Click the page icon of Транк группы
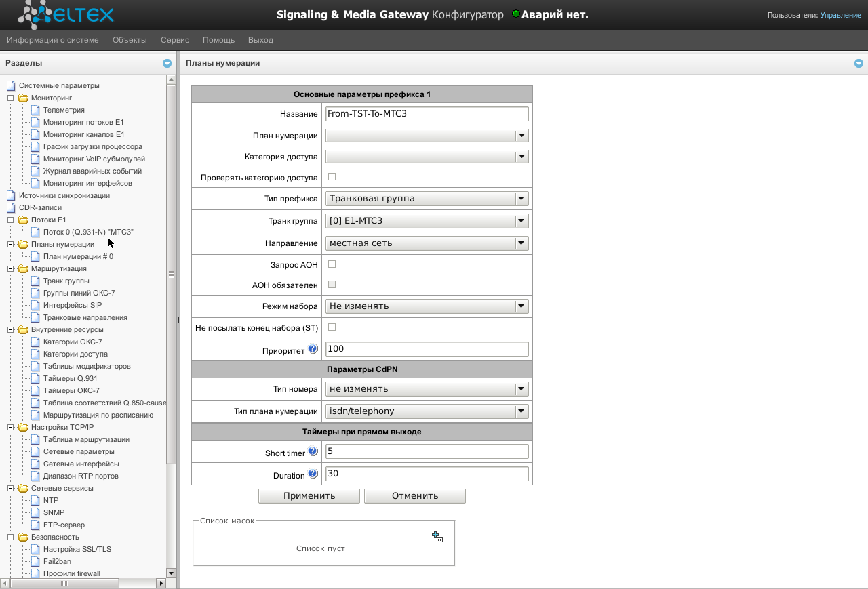This screenshot has width=868, height=589. [x=35, y=281]
